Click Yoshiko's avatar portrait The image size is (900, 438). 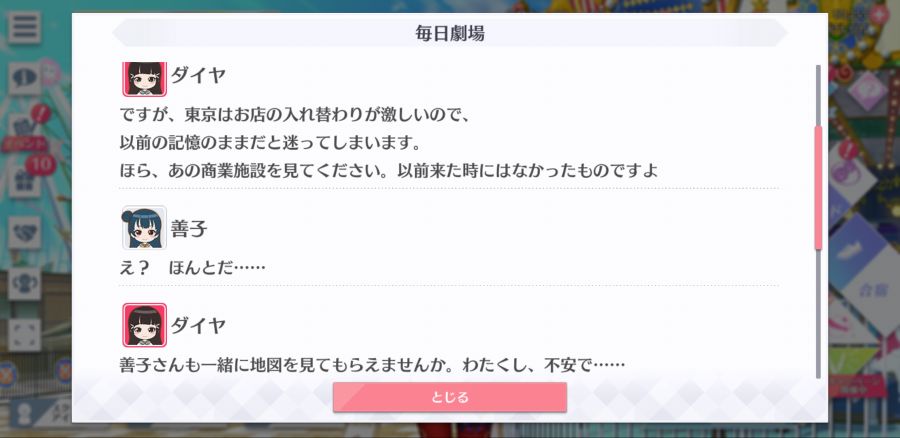click(x=145, y=227)
